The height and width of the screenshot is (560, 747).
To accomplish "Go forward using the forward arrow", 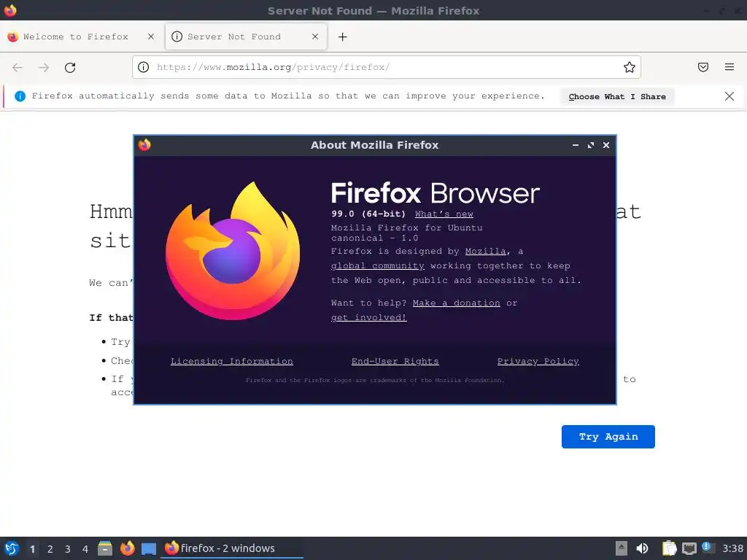I will [x=44, y=68].
